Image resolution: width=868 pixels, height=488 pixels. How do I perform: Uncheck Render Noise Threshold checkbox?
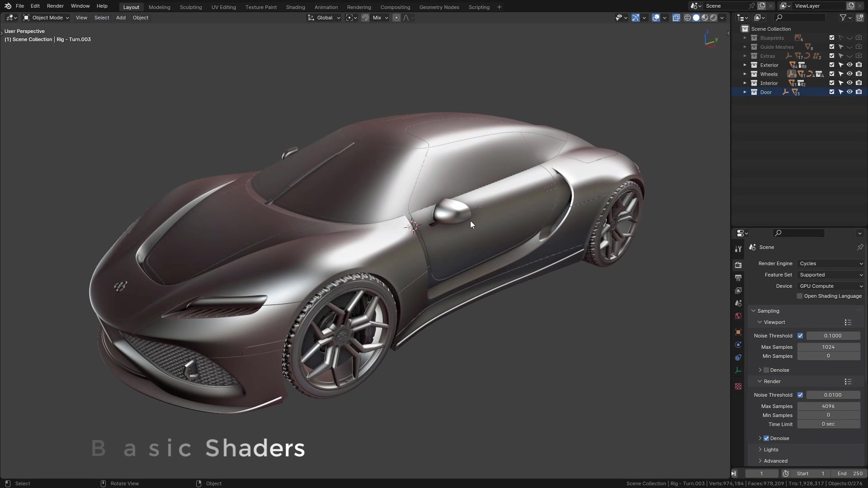tap(800, 395)
